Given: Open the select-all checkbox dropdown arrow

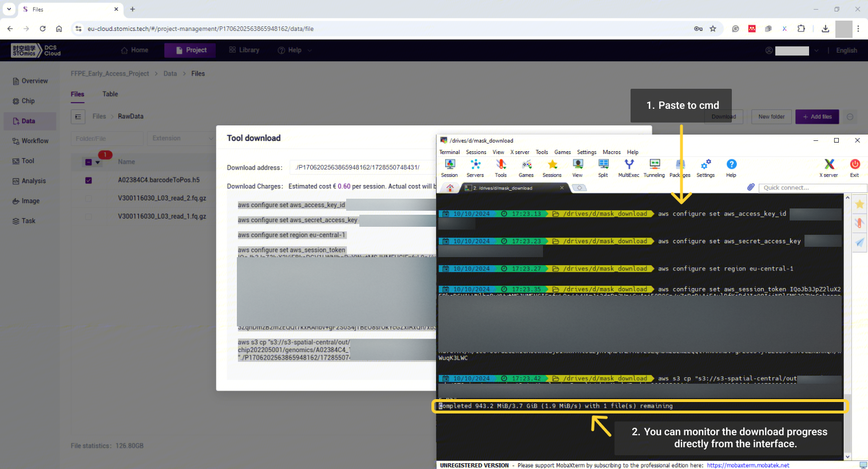Looking at the screenshot, I should [x=98, y=163].
